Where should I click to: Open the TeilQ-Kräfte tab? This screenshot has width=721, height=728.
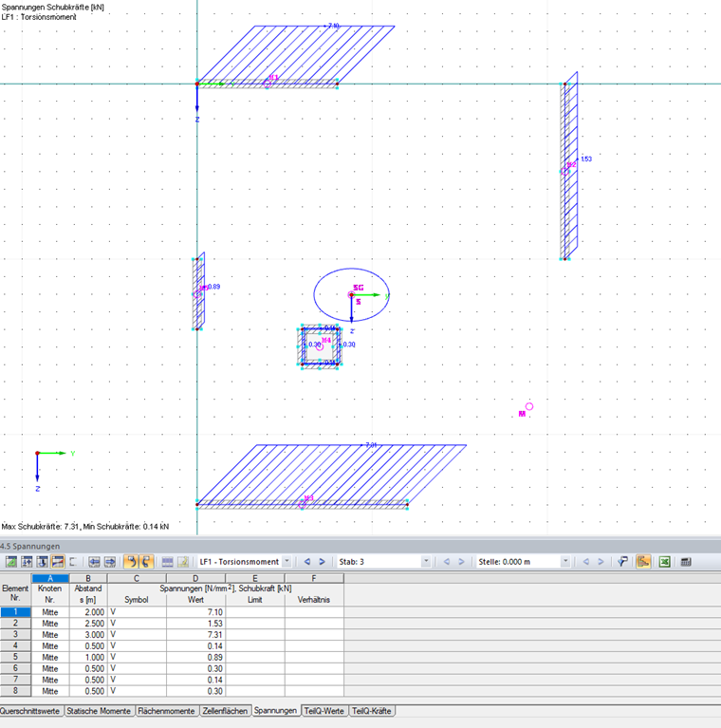[372, 711]
